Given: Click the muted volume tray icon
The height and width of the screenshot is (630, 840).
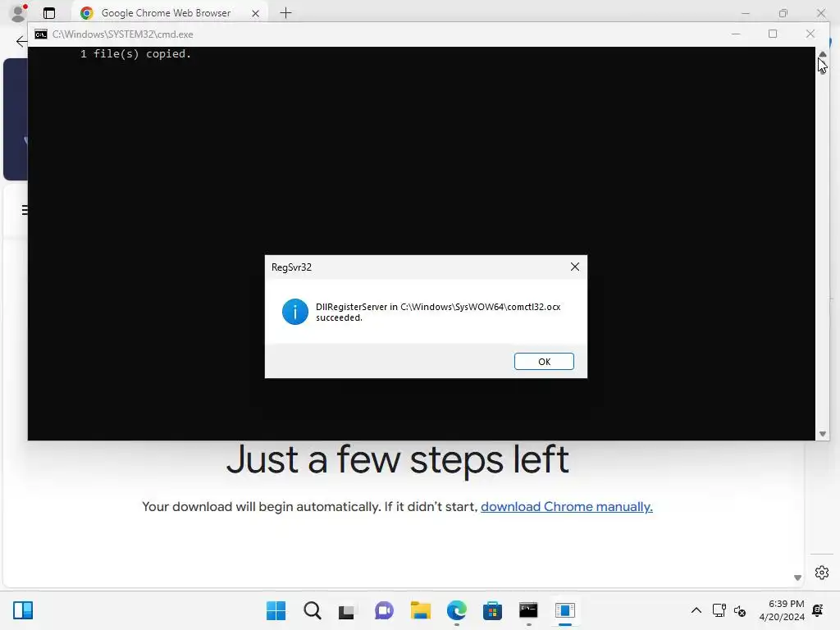Looking at the screenshot, I should click(x=740, y=610).
